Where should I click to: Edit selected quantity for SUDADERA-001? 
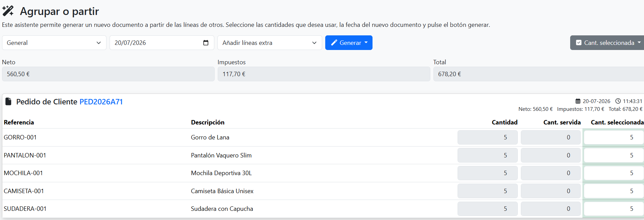[614, 209]
